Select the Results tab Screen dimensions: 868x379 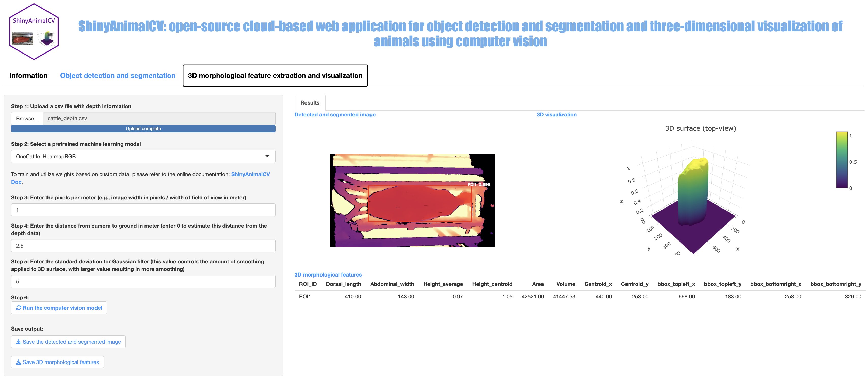pyautogui.click(x=310, y=103)
